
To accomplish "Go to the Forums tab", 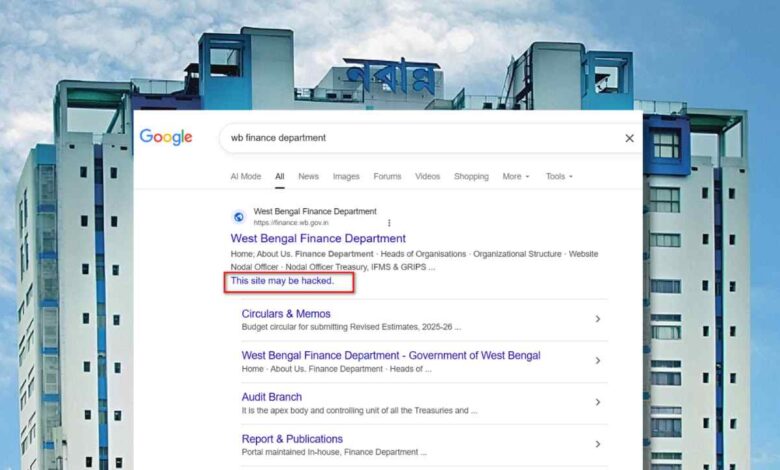I will pyautogui.click(x=387, y=177).
